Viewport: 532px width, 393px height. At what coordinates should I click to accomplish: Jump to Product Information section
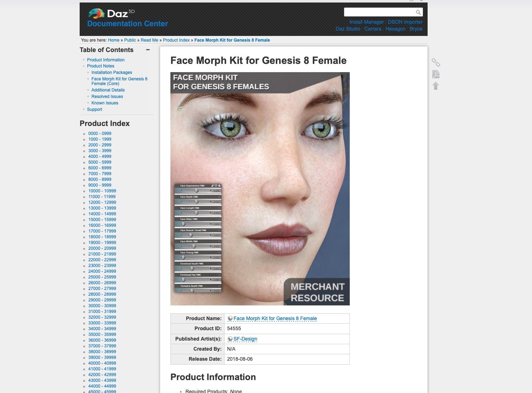[x=106, y=60]
